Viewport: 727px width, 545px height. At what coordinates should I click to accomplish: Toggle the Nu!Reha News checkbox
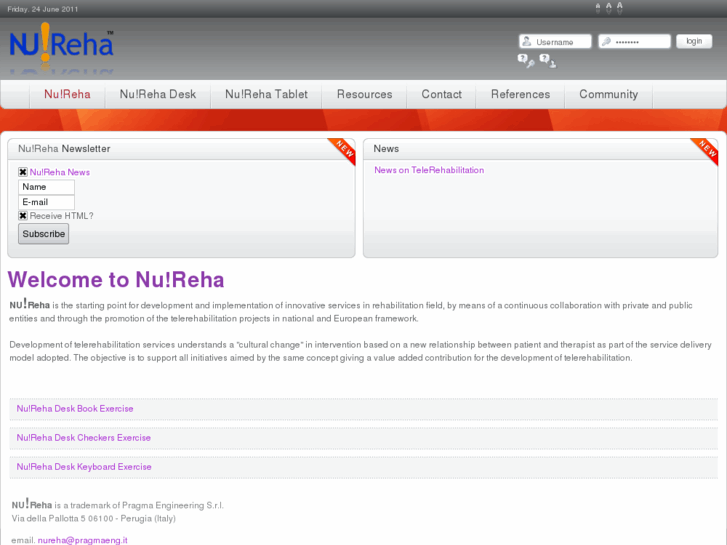(23, 172)
